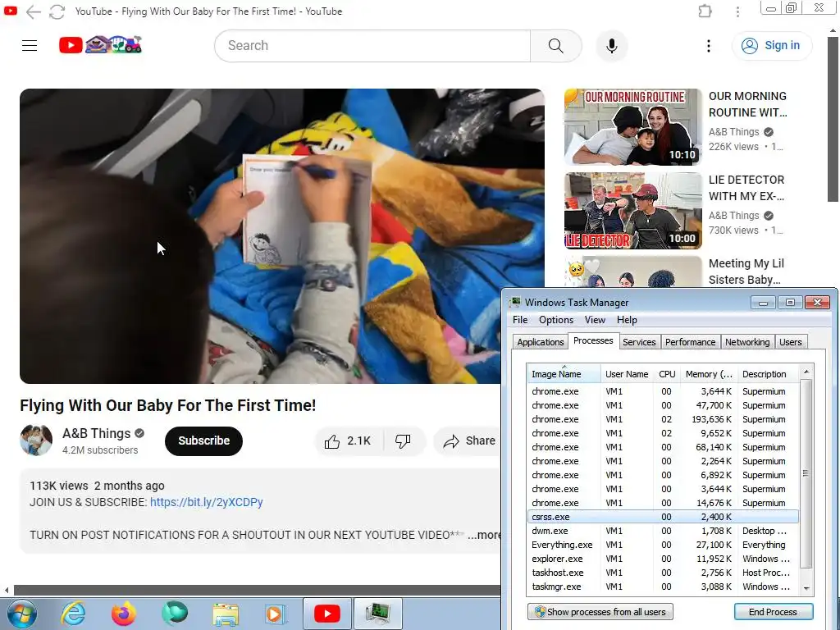Switch to the Performance tab
The width and height of the screenshot is (840, 630).
tap(690, 342)
